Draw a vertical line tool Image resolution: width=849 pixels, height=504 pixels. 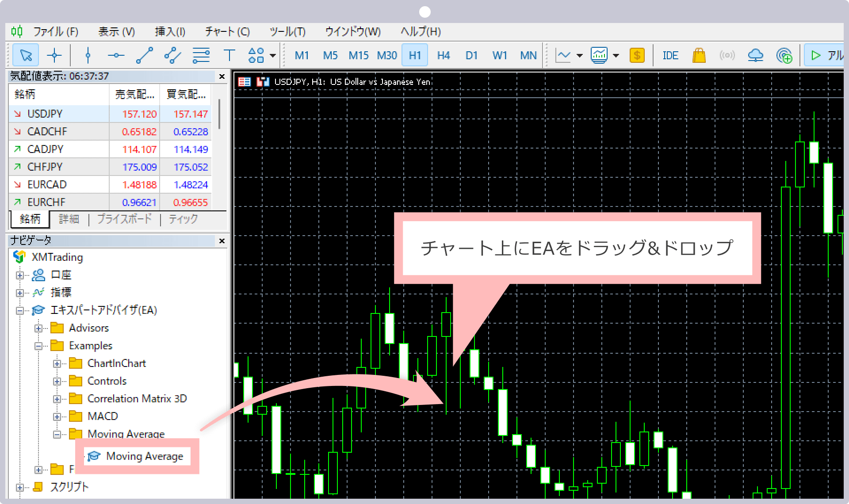(88, 55)
